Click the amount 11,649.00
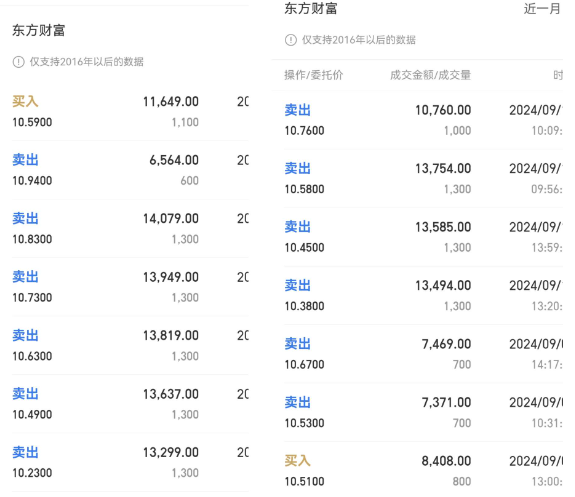Viewport: 575px width, 497px height. coord(171,101)
